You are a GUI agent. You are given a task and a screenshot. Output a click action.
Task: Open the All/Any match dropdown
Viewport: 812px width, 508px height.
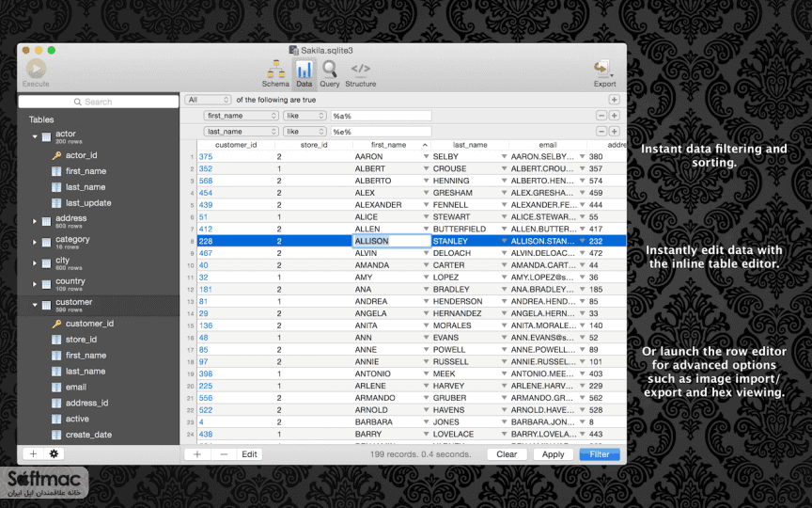[208, 100]
